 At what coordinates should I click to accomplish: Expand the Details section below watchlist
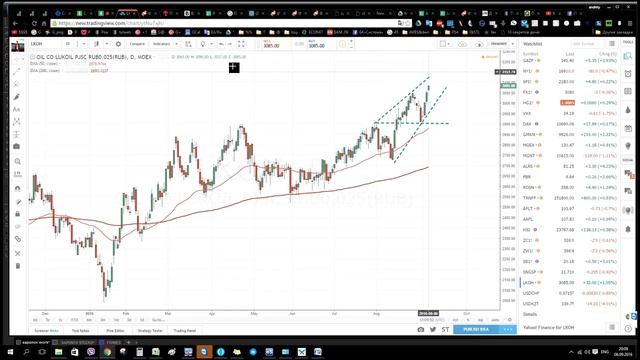pyautogui.click(x=530, y=314)
